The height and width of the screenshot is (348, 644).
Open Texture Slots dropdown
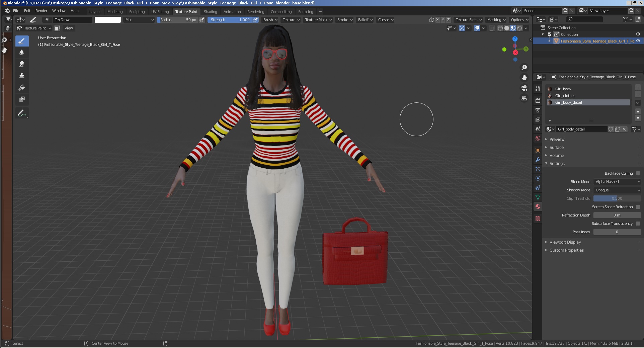tap(468, 20)
